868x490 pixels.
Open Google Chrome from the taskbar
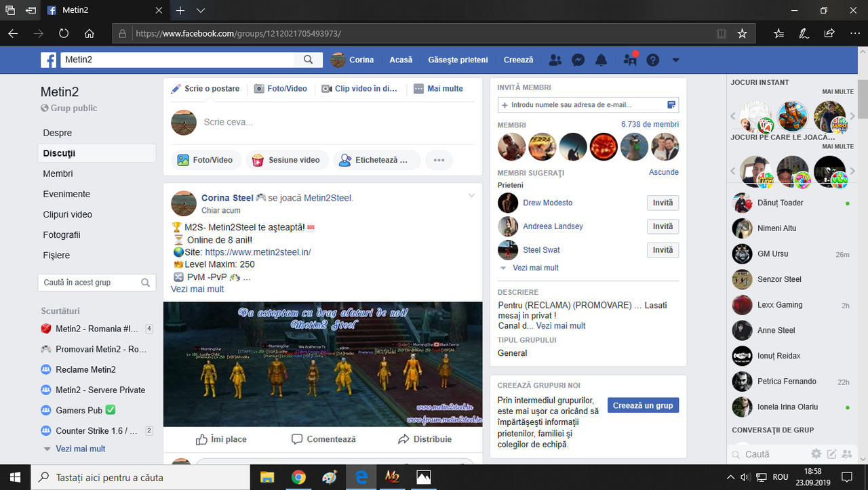[298, 477]
